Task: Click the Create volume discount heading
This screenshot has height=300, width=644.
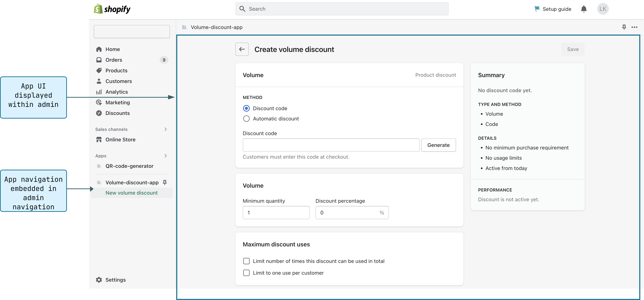Action: coord(294,49)
